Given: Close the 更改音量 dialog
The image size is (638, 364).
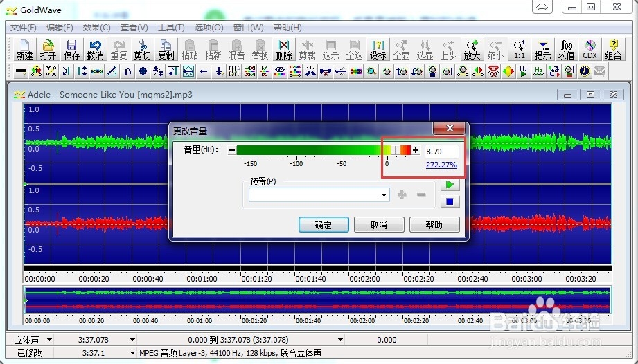Looking at the screenshot, I should (x=450, y=128).
